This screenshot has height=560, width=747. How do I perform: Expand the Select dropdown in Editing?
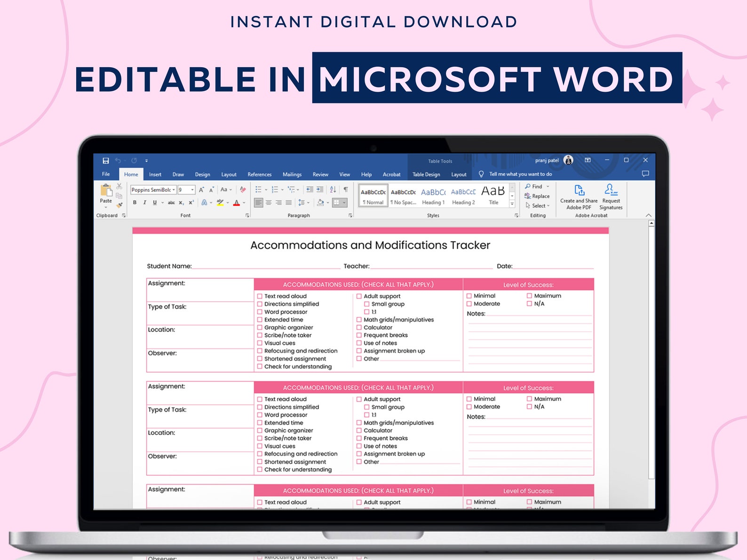pos(537,206)
